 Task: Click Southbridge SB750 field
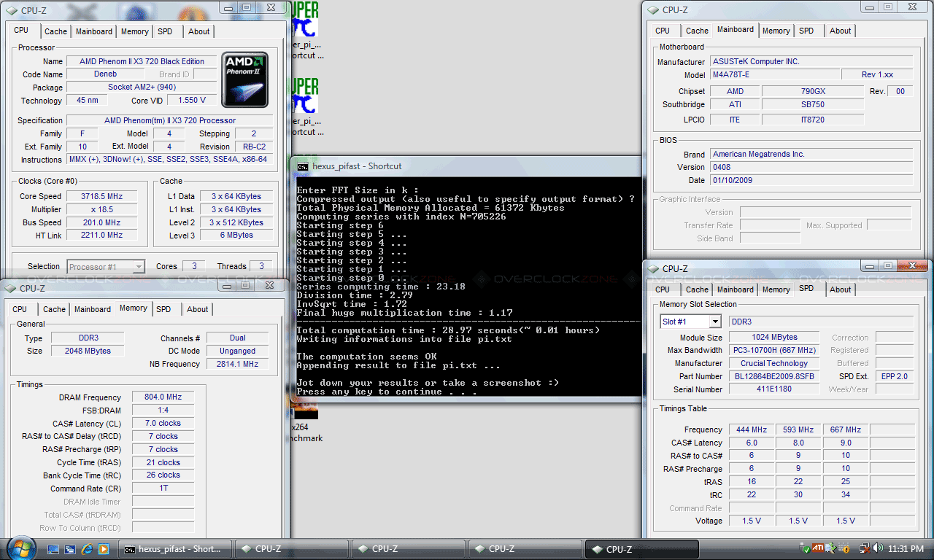pos(813,104)
